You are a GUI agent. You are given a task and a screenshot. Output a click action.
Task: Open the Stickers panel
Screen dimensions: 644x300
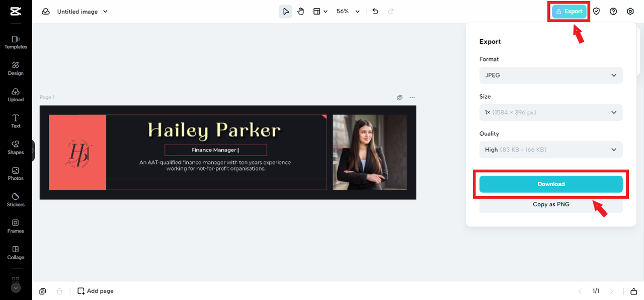(x=16, y=200)
